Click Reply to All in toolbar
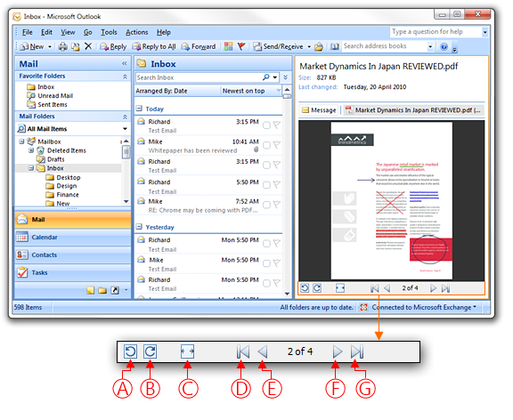Screen dimensions: 513x420 tap(154, 47)
